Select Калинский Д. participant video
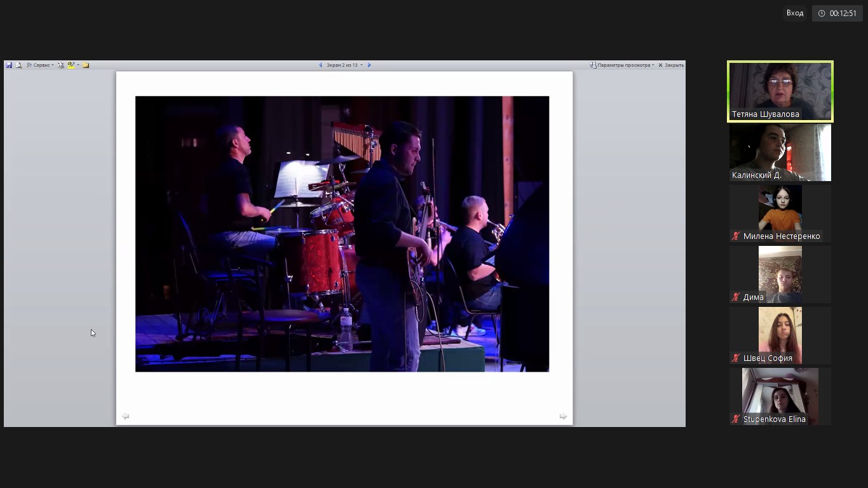The image size is (868, 488). [780, 152]
